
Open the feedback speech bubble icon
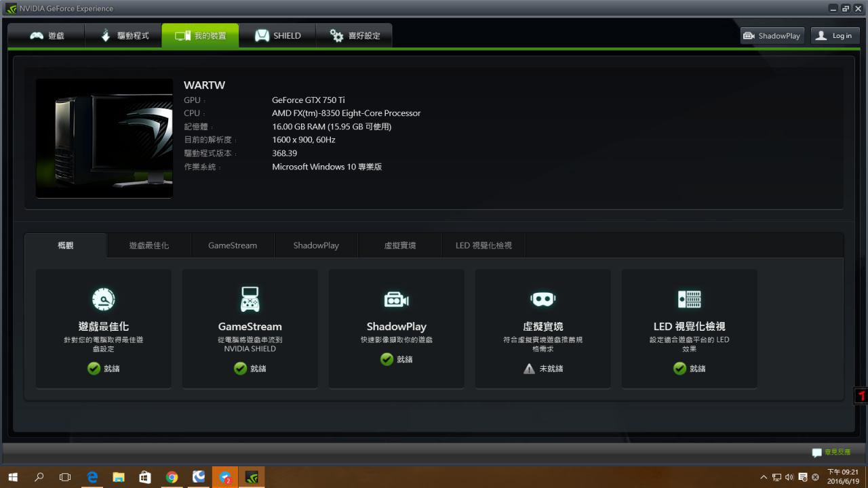[x=817, y=452]
